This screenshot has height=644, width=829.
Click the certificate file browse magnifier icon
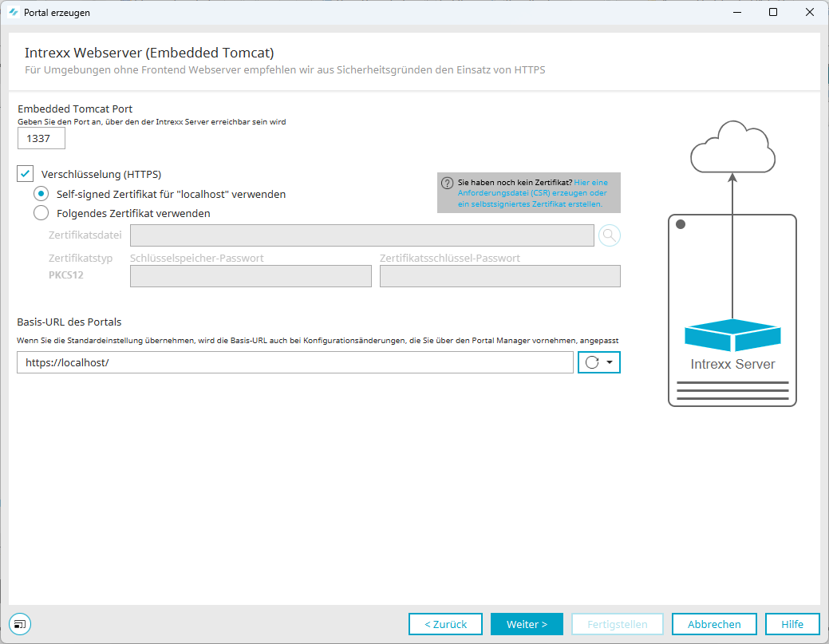pos(609,235)
